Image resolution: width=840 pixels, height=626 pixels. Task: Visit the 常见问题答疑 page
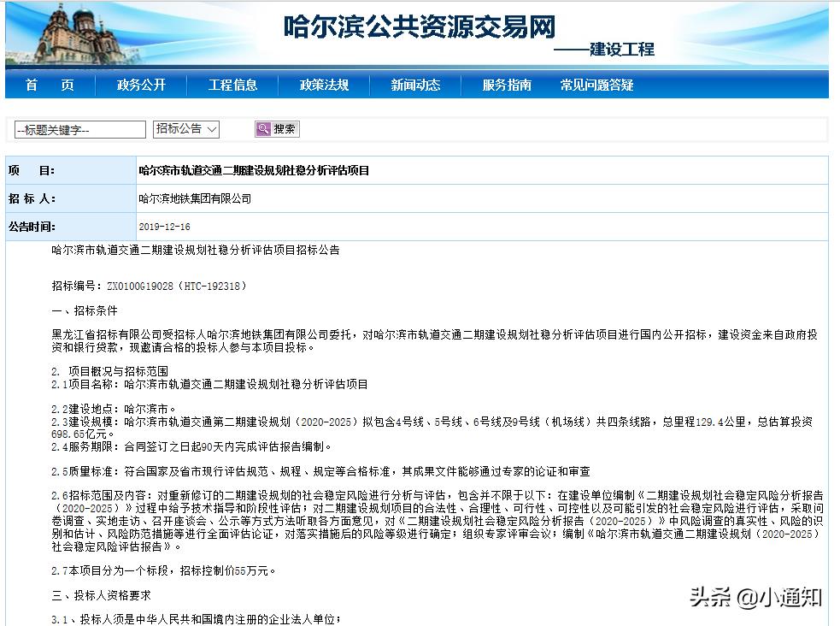point(596,85)
